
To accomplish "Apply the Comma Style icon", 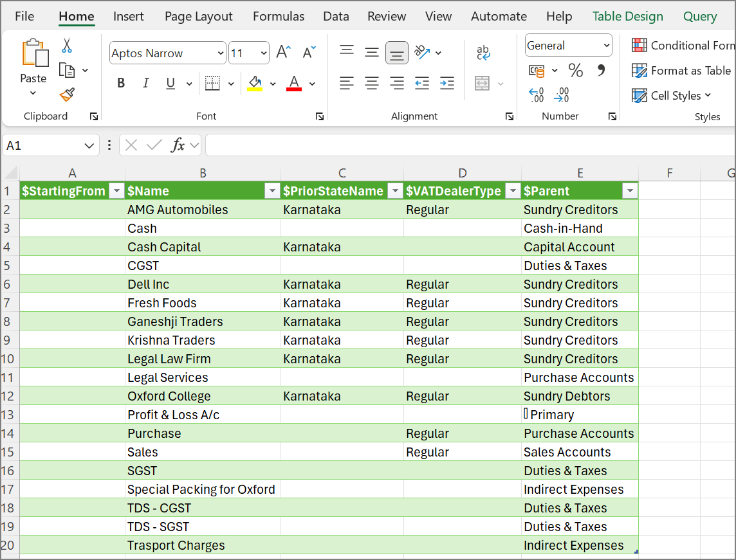I will (601, 70).
